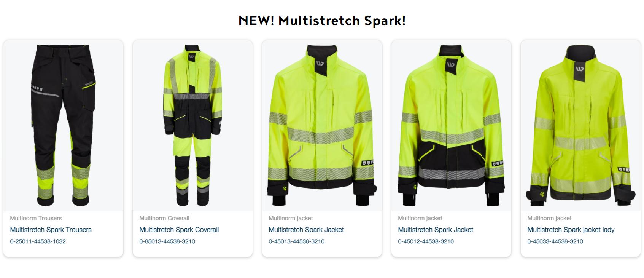Open the Multistretch Spark Trousers product image
This screenshot has height=278, width=644.
[63, 126]
